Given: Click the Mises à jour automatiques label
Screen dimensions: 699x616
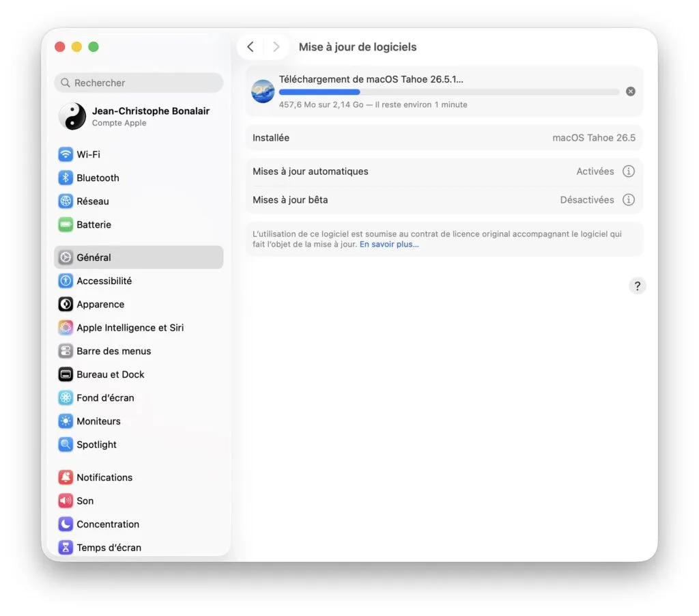Looking at the screenshot, I should tap(311, 171).
